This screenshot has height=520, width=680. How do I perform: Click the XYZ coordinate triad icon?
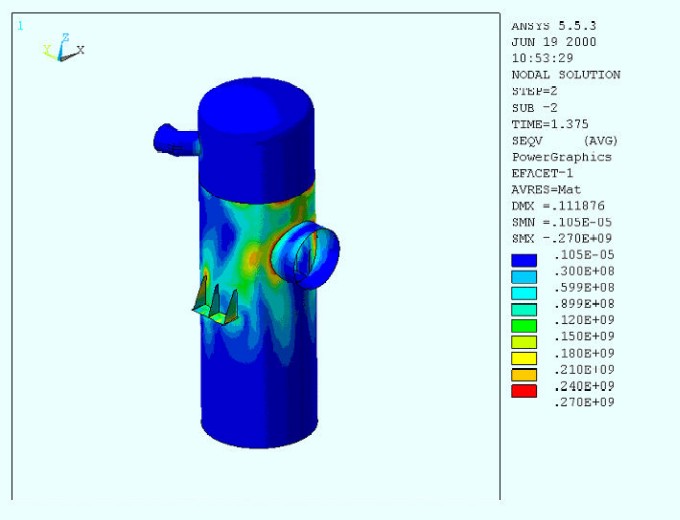click(63, 47)
